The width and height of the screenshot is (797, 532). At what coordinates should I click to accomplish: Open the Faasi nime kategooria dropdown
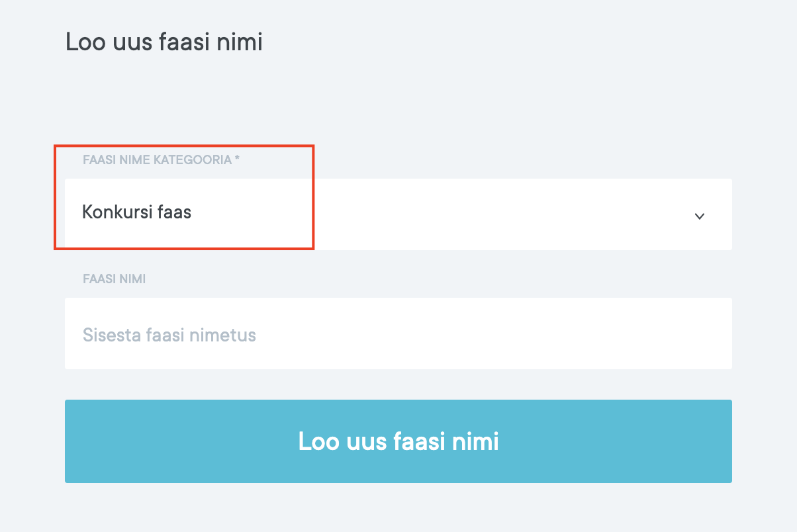[x=397, y=214]
